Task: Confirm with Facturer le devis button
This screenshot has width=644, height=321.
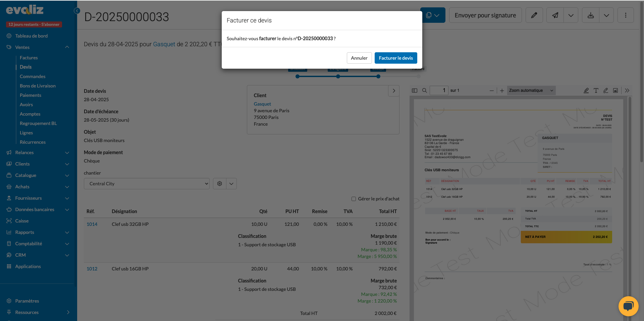Action: coord(396,58)
